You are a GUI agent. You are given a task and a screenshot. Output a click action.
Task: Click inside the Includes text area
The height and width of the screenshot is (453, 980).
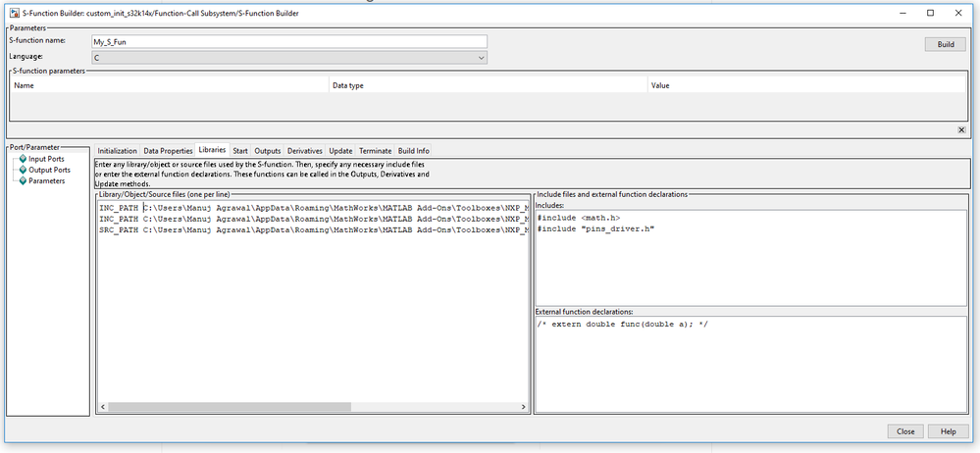[750, 258]
